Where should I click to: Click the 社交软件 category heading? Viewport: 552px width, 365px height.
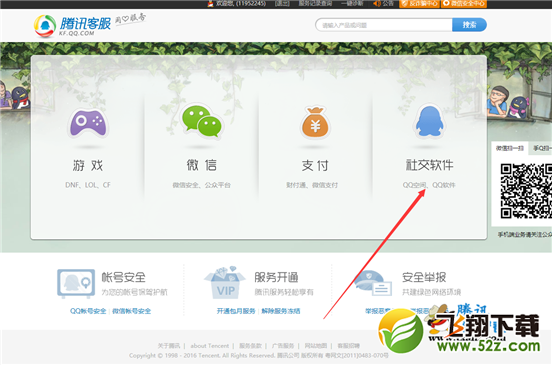(429, 165)
